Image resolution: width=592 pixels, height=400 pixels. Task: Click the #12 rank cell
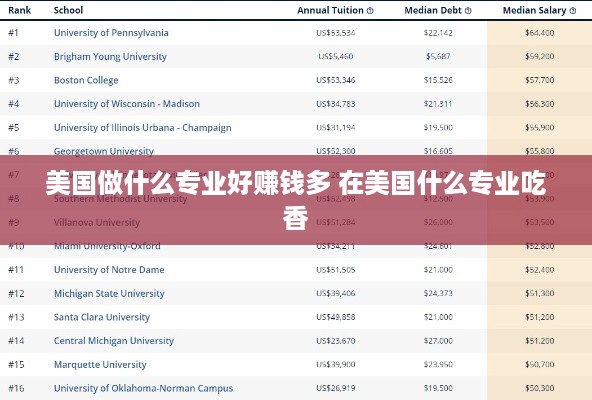coord(16,293)
